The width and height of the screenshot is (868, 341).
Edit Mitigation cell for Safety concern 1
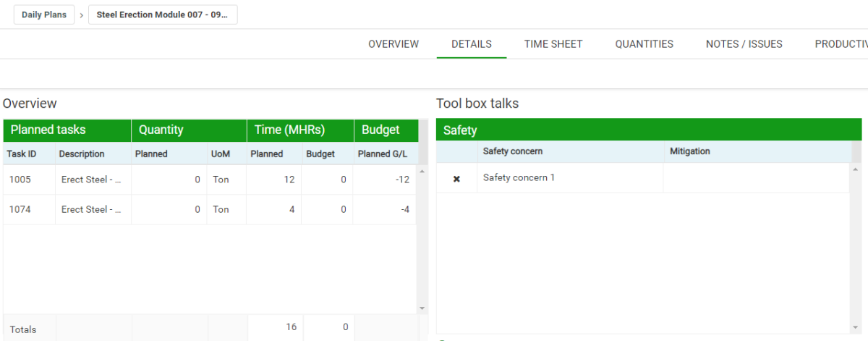(x=756, y=178)
